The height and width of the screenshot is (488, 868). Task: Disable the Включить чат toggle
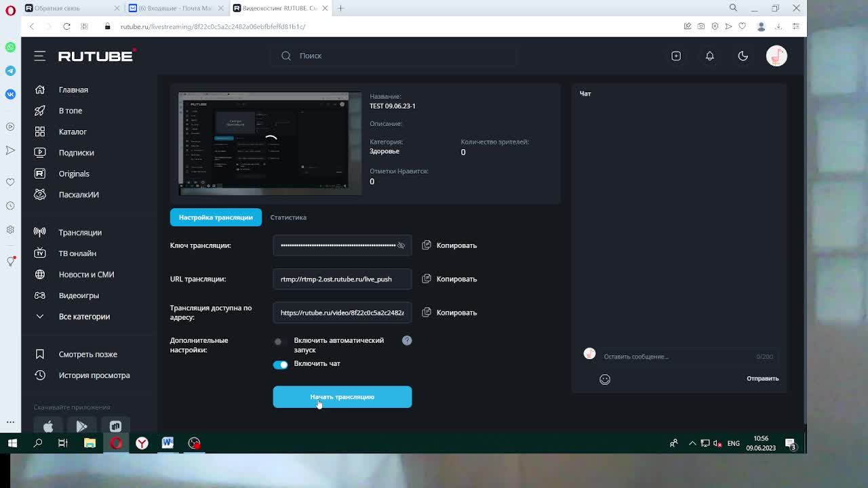click(x=280, y=365)
